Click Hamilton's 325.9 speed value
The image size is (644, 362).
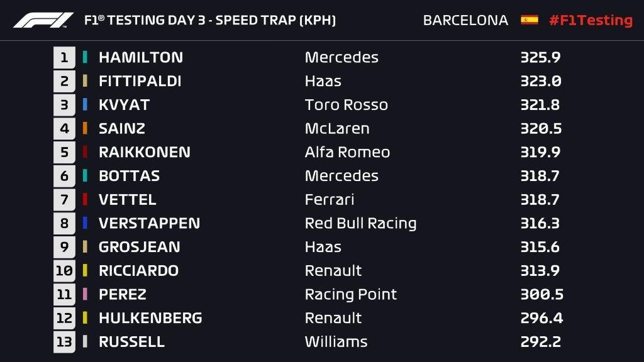540,57
